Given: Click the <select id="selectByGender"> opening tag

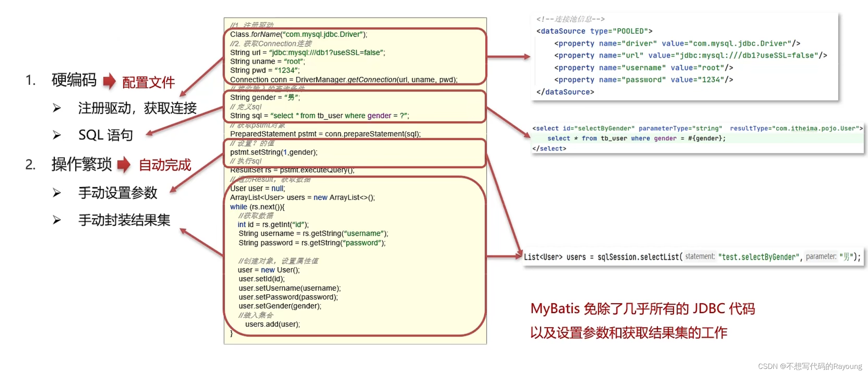Looking at the screenshot, I should point(698,128).
